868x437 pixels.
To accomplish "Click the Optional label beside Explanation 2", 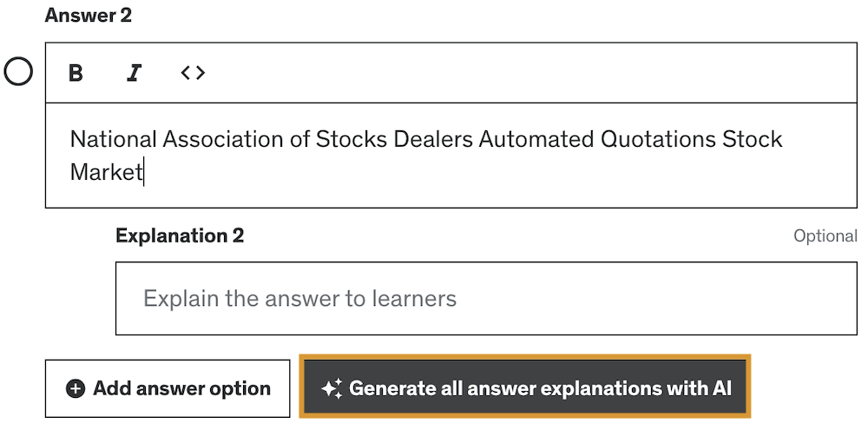I will (825, 236).
